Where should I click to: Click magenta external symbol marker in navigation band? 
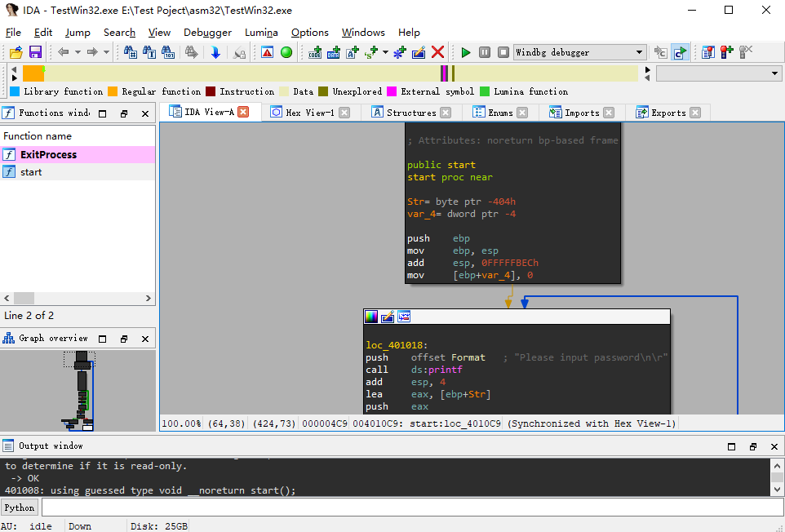tap(444, 73)
